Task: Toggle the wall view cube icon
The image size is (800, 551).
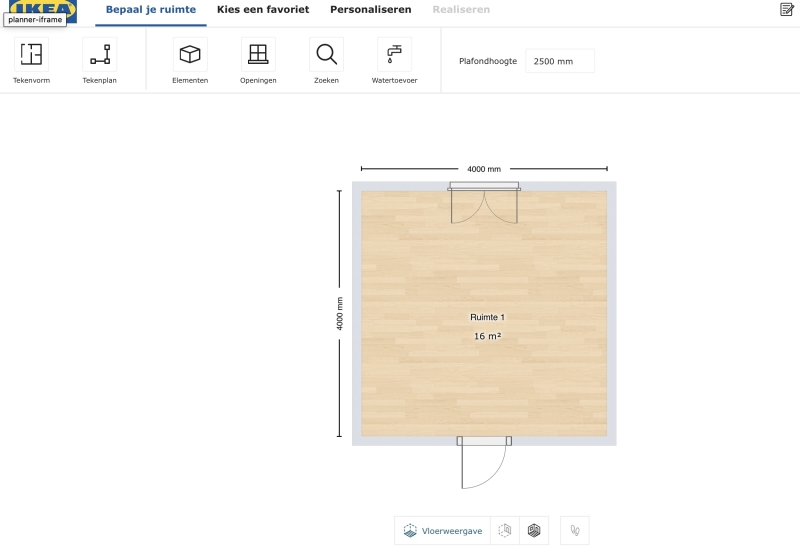Action: tap(505, 531)
